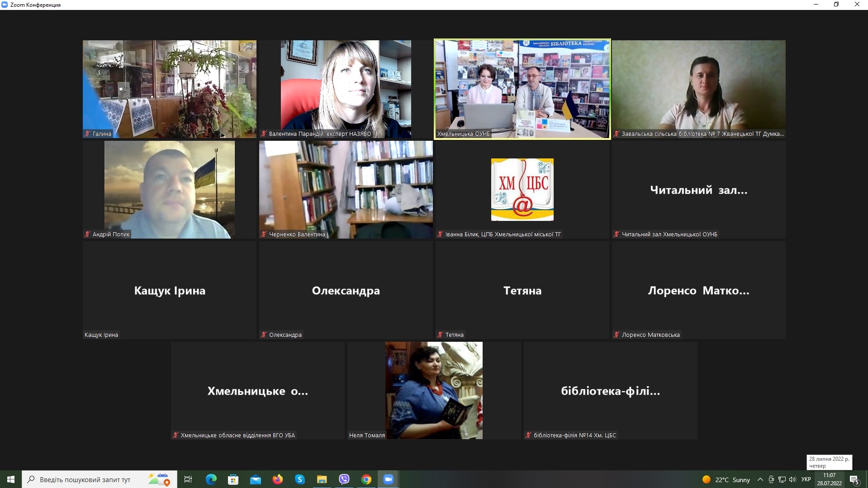Open Task View in the taskbar
The height and width of the screenshot is (488, 868).
point(188,479)
